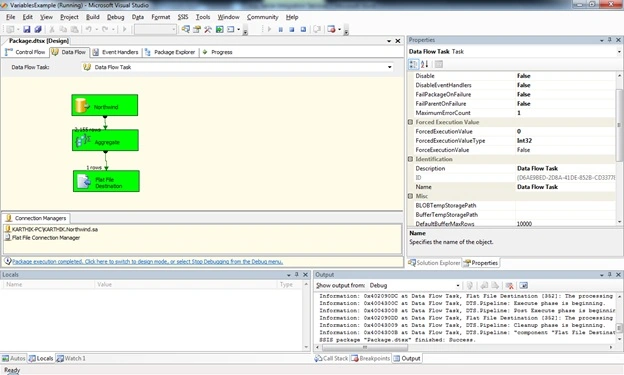Switch to the Package Explorer tab
Screen dimensions: 624x375
coord(170,52)
